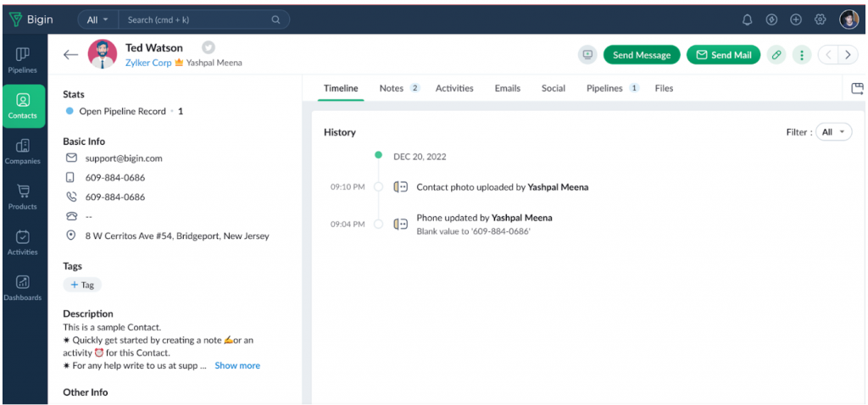
Task: Focus the Search (cmd + k) field
Action: [203, 20]
